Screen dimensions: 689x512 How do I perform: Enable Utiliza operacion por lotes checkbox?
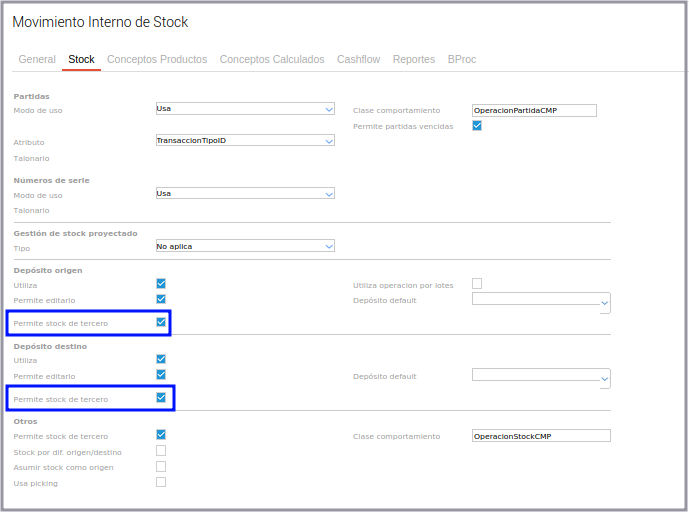(477, 284)
